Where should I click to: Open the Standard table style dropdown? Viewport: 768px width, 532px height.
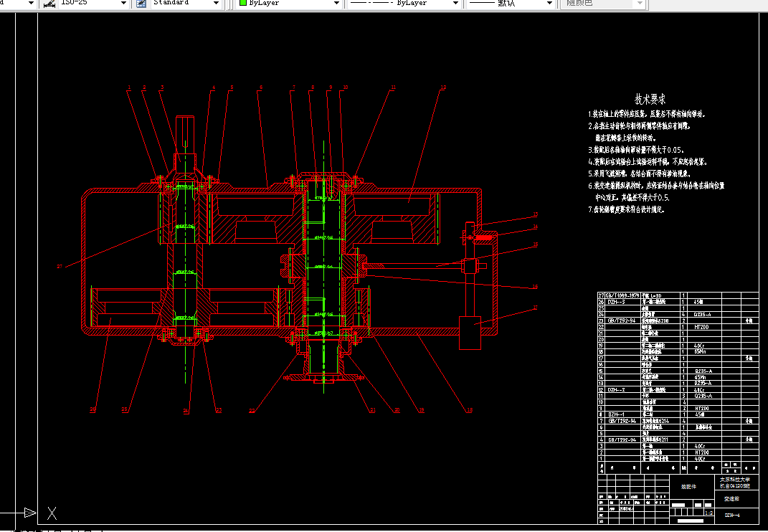pos(217,3)
